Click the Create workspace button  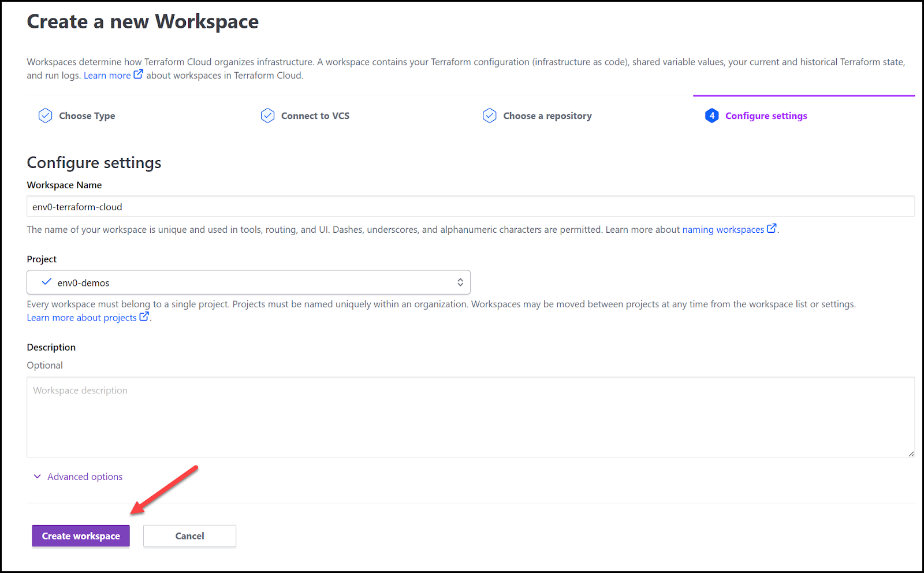tap(80, 535)
